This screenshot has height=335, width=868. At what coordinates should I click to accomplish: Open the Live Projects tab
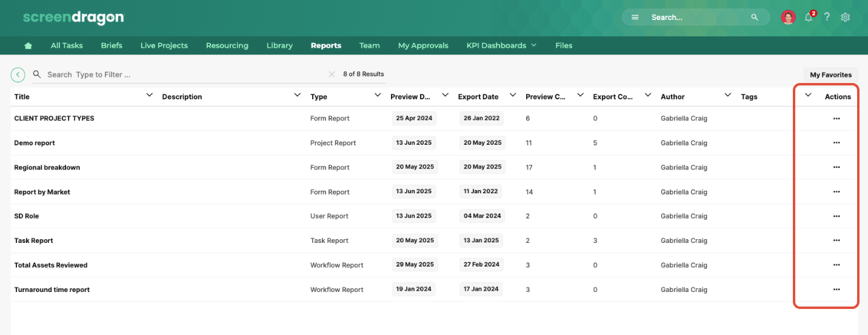point(164,45)
